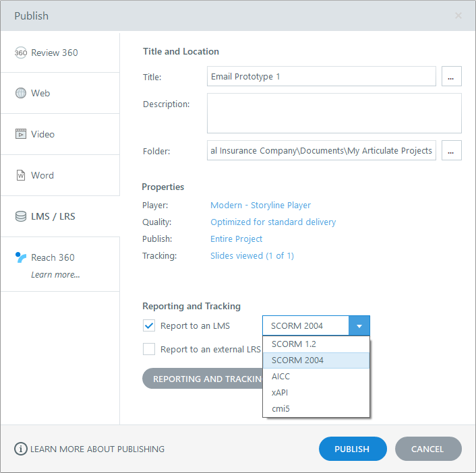Pick the cmi5 option
Viewport: 476px width, 473px height.
(280, 408)
